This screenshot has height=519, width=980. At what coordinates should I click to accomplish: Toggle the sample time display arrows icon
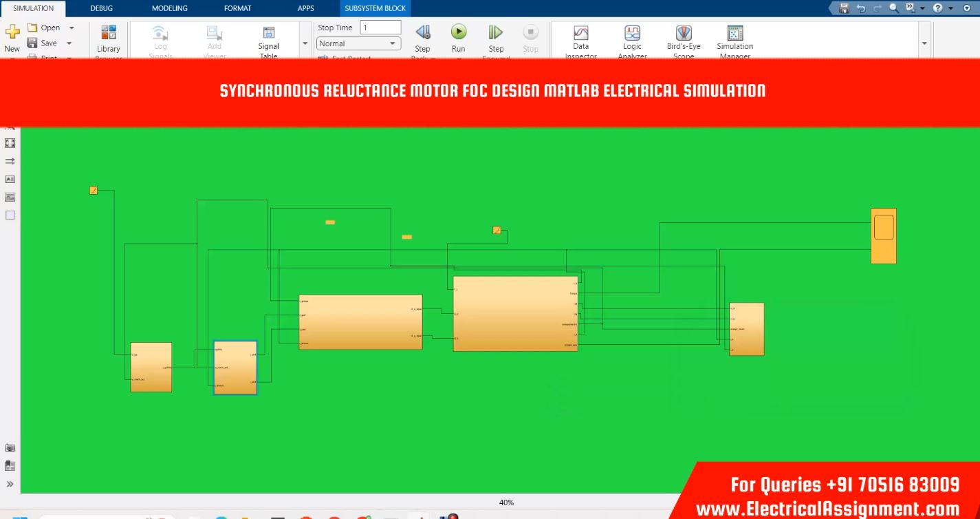(x=10, y=161)
